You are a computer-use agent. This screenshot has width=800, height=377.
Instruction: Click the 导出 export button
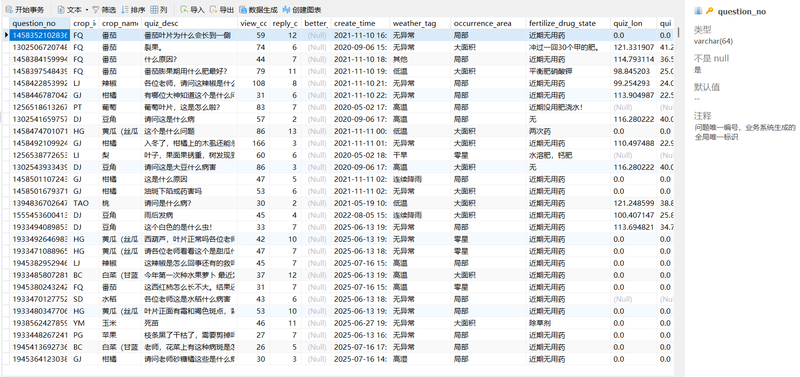pyautogui.click(x=222, y=10)
